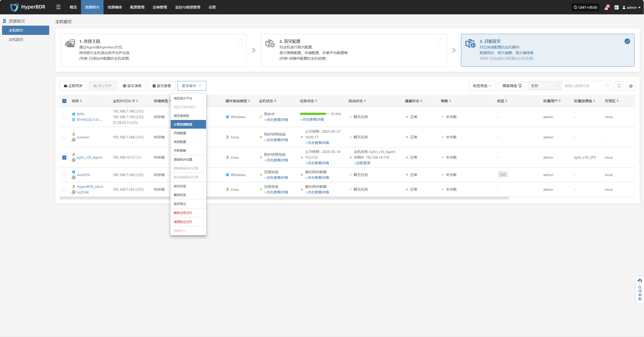Sort by 任务状态 column arrows
This screenshot has height=337, width=644.
pos(316,101)
